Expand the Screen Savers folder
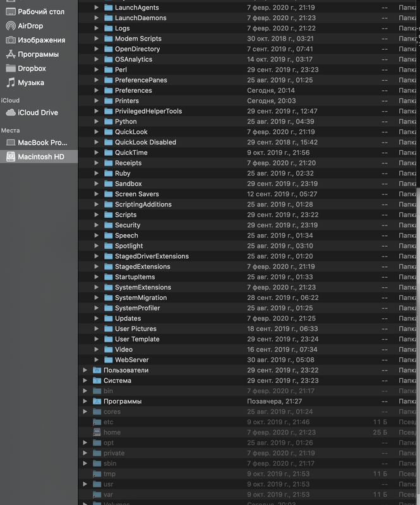 [96, 194]
